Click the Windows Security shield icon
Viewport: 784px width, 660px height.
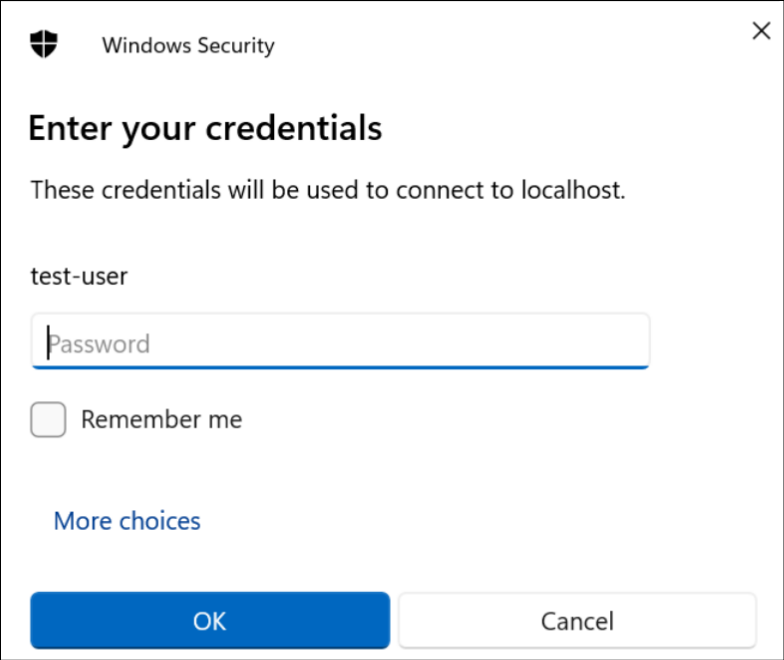point(44,44)
